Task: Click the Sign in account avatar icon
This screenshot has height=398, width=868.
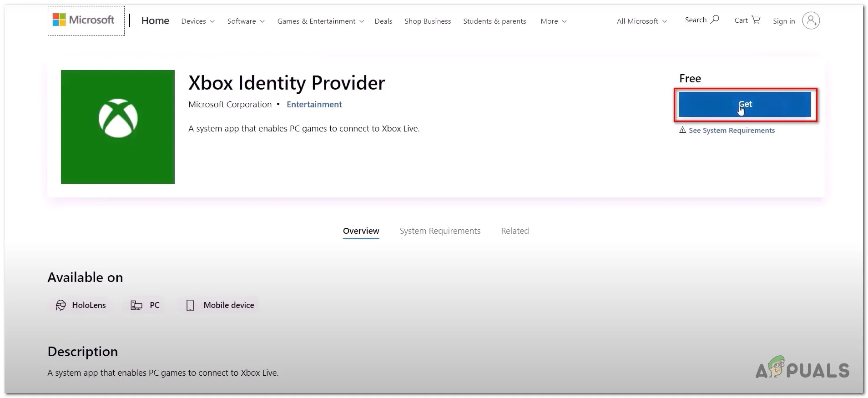Action: [811, 20]
